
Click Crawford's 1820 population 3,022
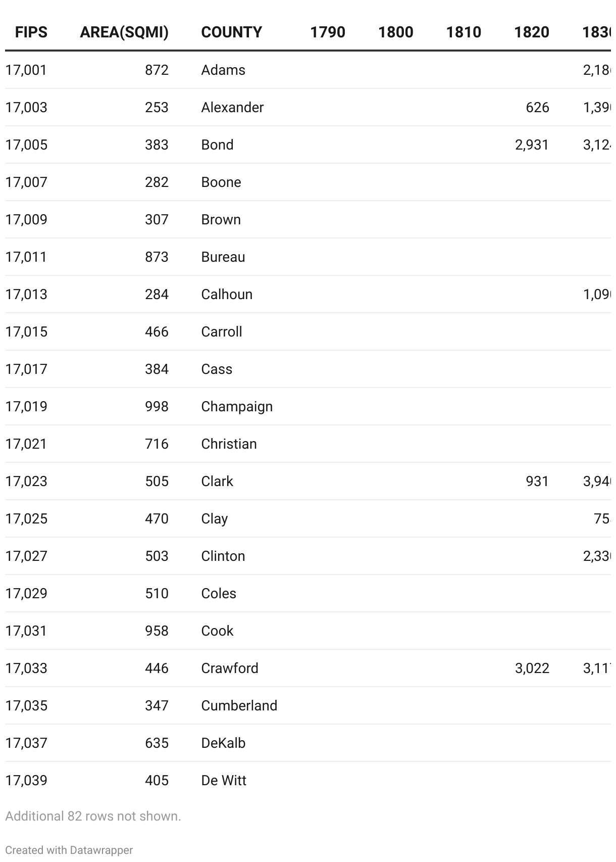coord(532,668)
